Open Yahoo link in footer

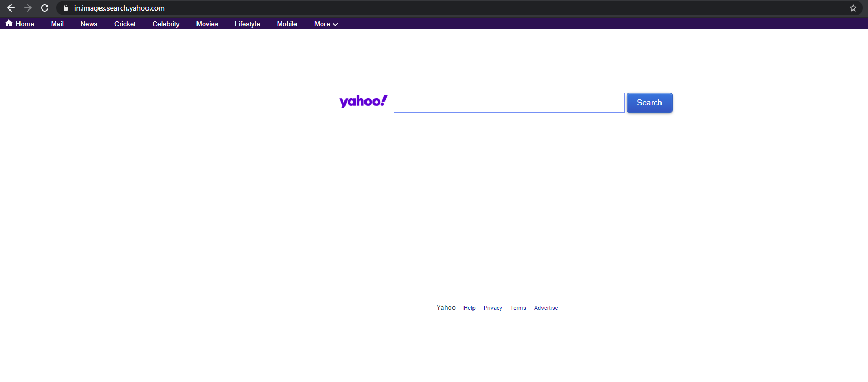tap(446, 307)
